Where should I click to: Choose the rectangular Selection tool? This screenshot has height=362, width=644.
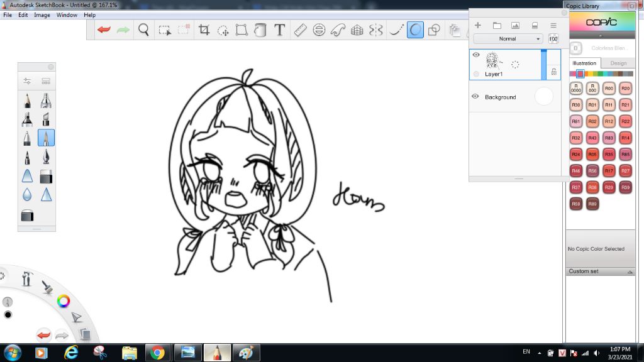[165, 30]
